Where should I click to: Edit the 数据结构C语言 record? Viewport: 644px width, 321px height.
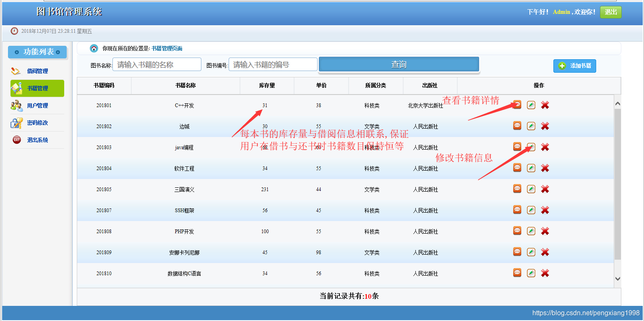coord(531,273)
